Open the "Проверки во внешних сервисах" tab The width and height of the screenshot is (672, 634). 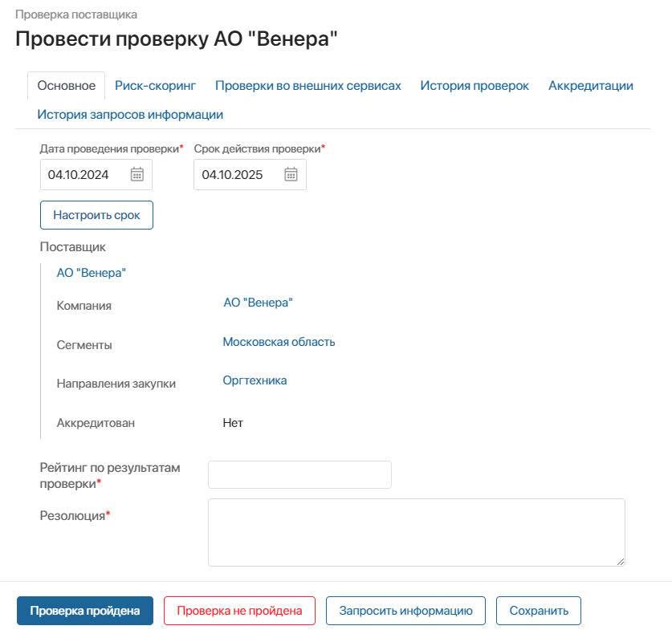click(307, 84)
